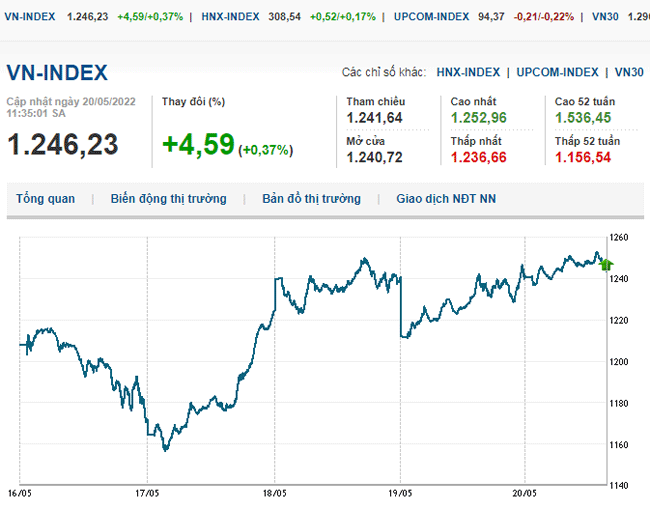Open UPCOM-INDEX link beside Các chỉ số khác
The width and height of the screenshot is (650, 509).
click(x=558, y=72)
